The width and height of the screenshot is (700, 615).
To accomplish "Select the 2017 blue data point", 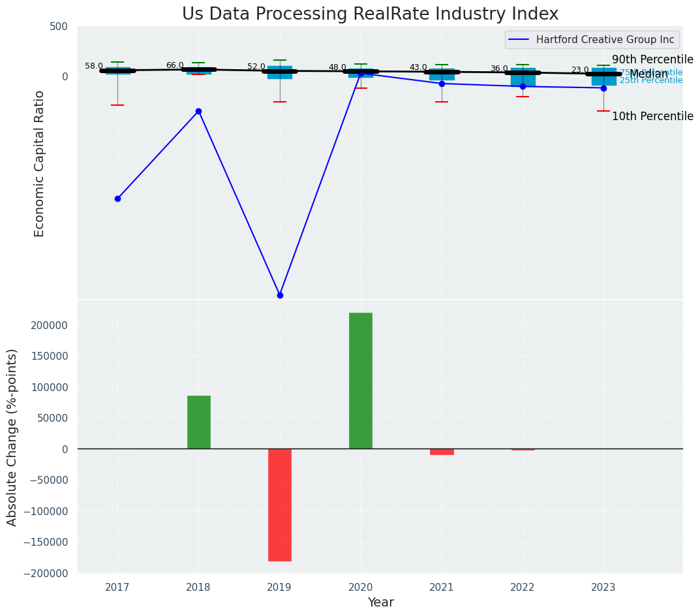I will click(117, 198).
